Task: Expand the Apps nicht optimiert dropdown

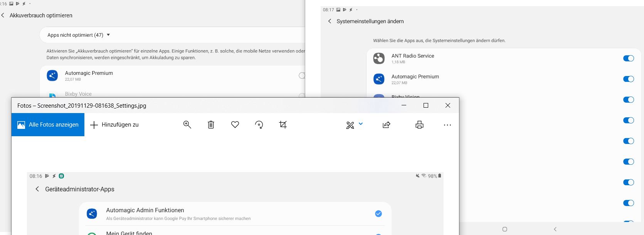Action: [x=79, y=35]
